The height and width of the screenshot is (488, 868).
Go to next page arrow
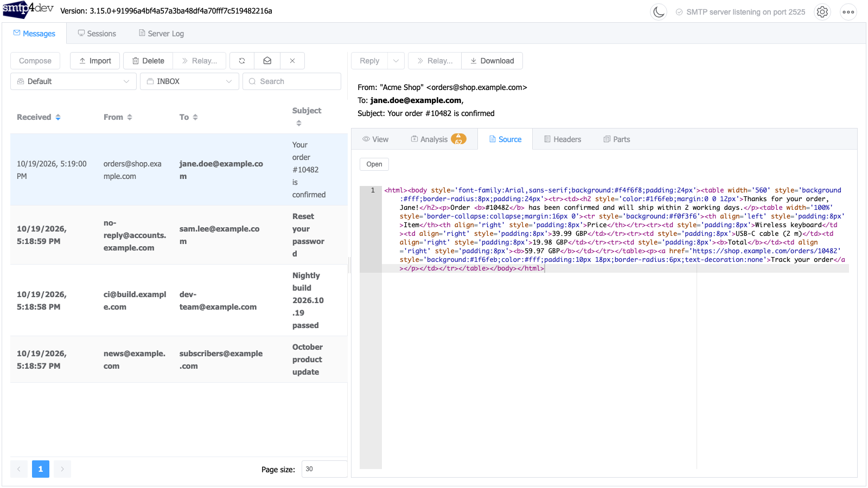pos(62,469)
